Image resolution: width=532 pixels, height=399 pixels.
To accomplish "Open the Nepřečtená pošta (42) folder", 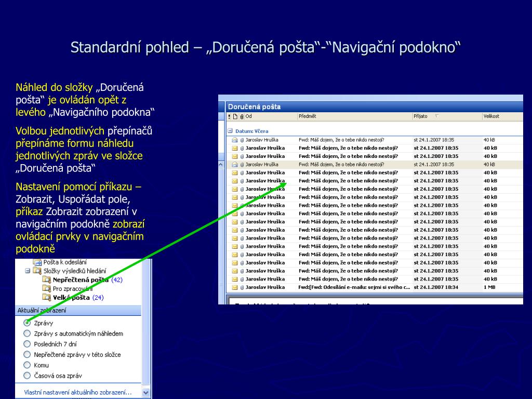I will pos(87,280).
